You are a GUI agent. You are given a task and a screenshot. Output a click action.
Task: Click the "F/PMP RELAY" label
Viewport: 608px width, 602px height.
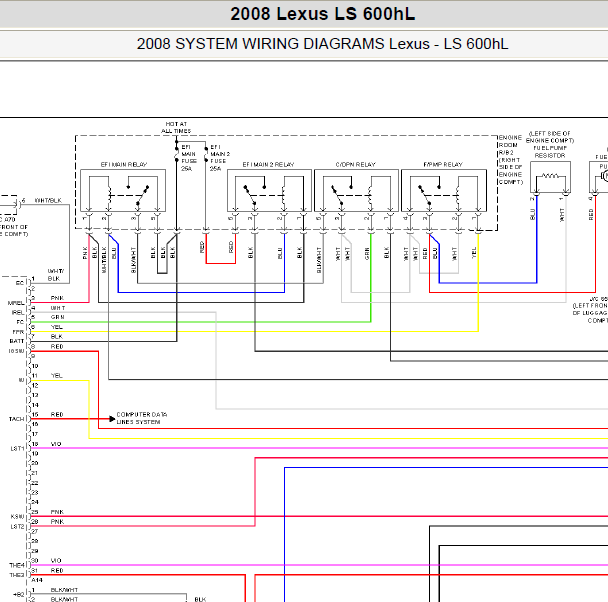443,165
